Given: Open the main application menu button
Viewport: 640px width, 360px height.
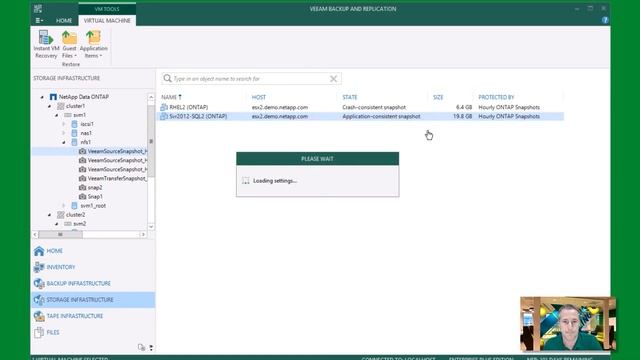Looking at the screenshot, I should (x=39, y=20).
